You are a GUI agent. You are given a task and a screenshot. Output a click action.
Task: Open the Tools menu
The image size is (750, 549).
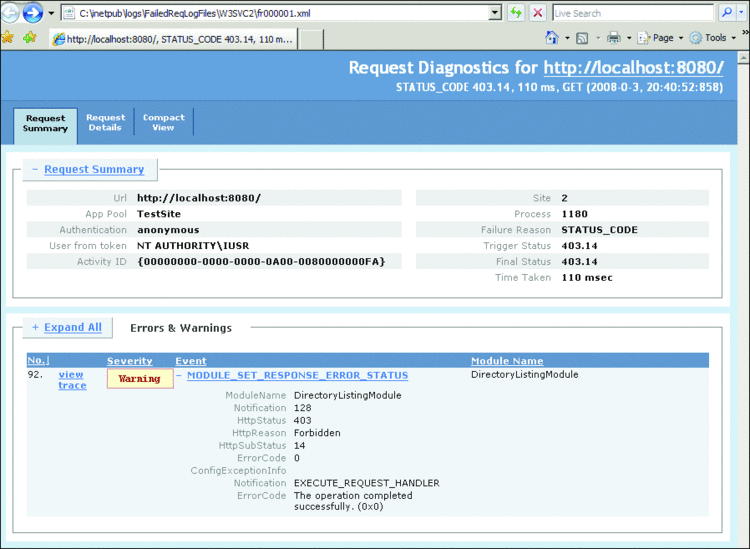click(713, 38)
